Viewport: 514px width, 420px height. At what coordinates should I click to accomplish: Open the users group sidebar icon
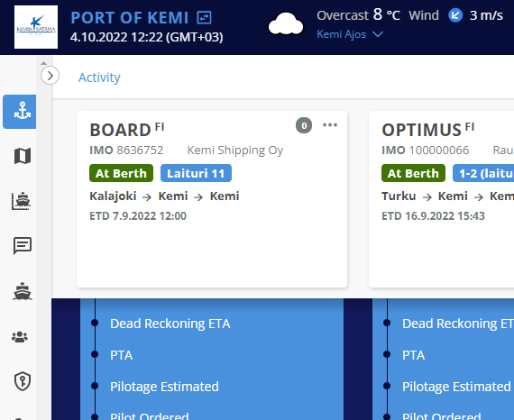pos(20,337)
